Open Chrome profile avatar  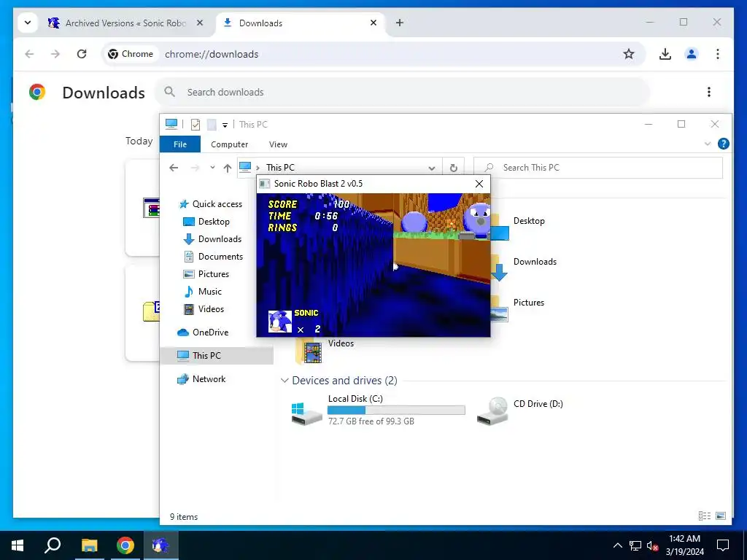(x=692, y=54)
